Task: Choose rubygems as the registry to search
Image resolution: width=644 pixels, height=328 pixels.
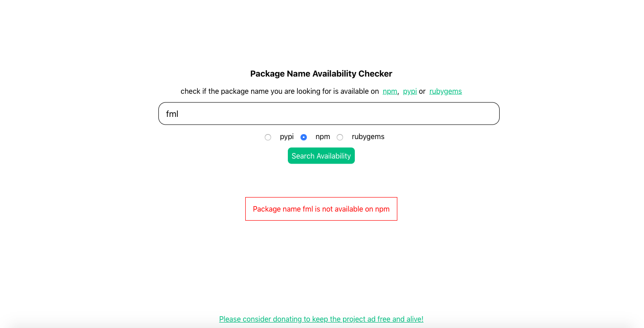Action: 340,137
